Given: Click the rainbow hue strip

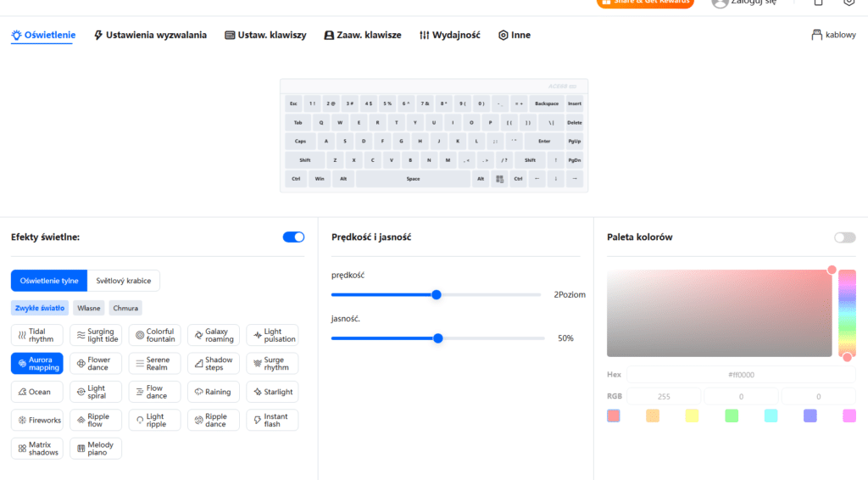Looking at the screenshot, I should (847, 313).
